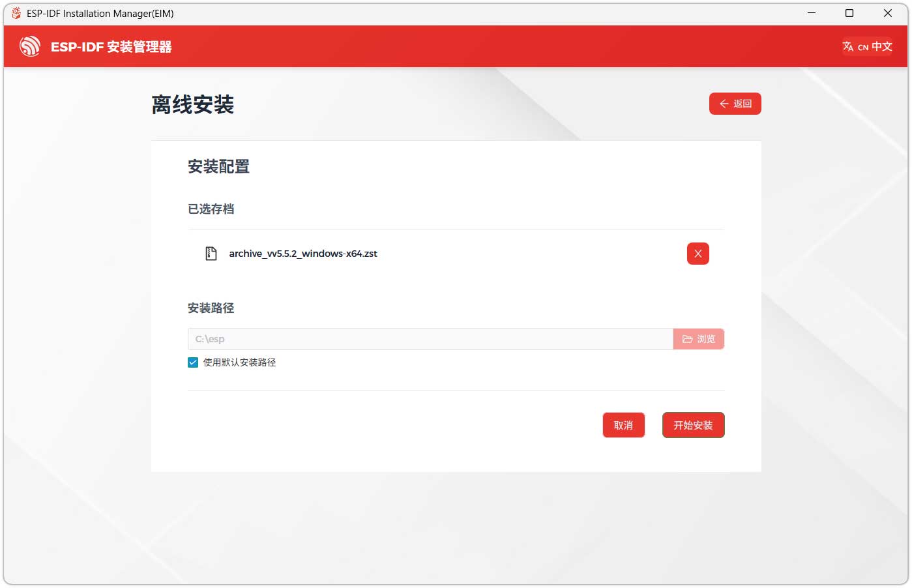The height and width of the screenshot is (588, 912).
Task: Click the C:\esp install path field
Action: coord(430,339)
